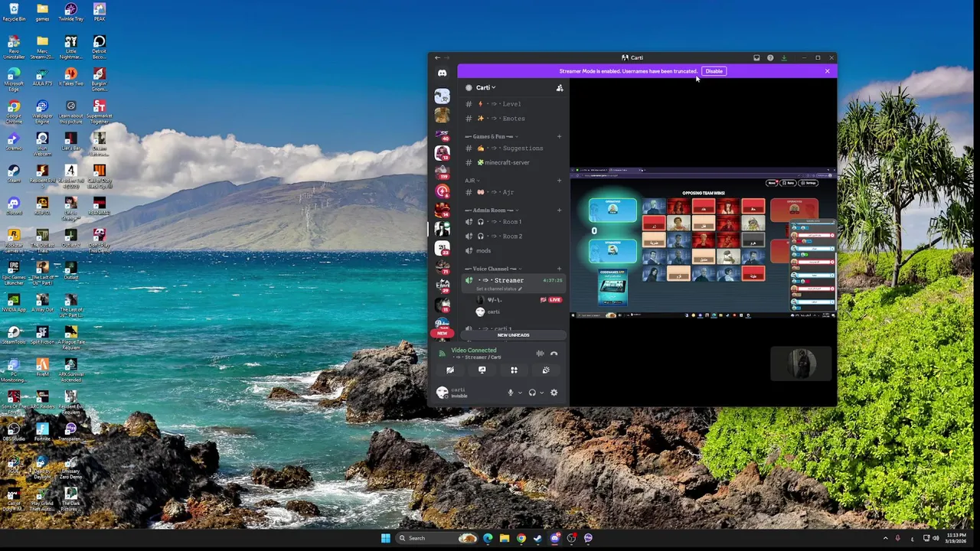
Task: Open headphone output options arrow
Action: tap(541, 393)
